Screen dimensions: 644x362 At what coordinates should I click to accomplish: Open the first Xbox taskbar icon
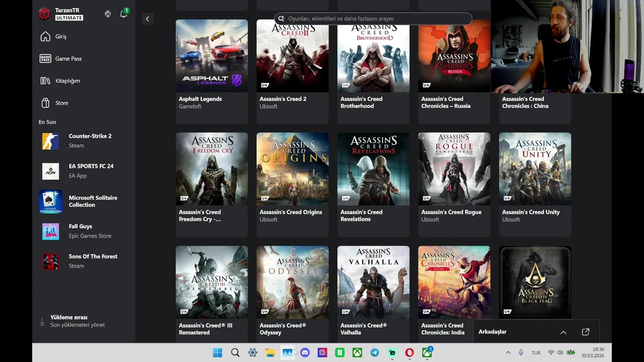click(357, 353)
